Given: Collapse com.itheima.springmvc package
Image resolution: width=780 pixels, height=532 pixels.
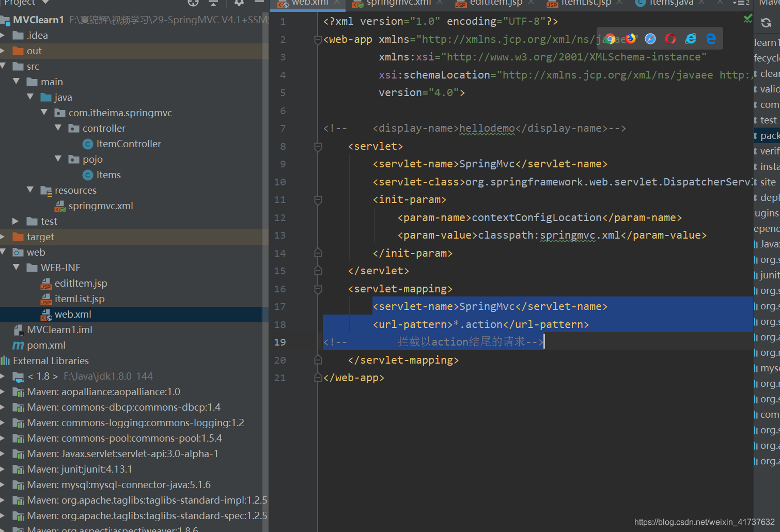Looking at the screenshot, I should (x=44, y=113).
